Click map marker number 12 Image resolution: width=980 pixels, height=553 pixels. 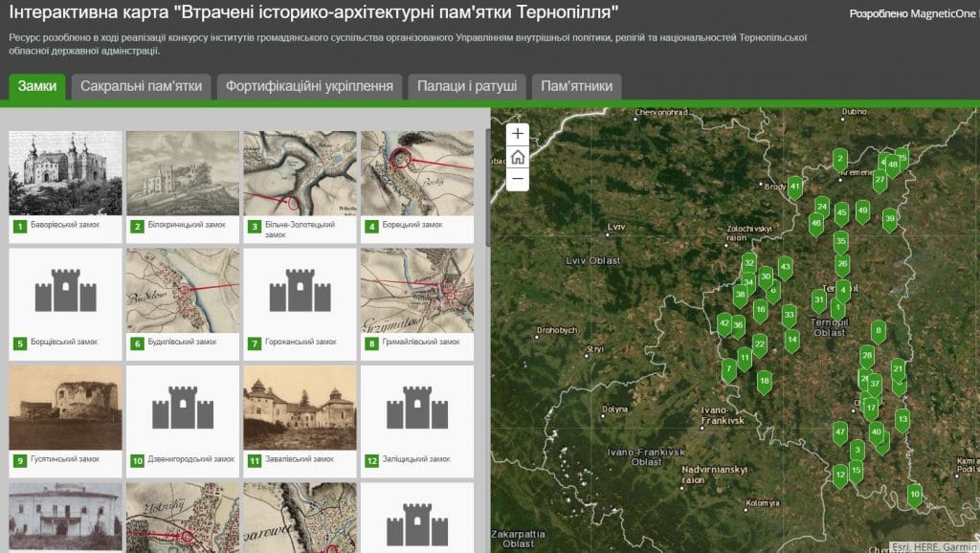(840, 475)
